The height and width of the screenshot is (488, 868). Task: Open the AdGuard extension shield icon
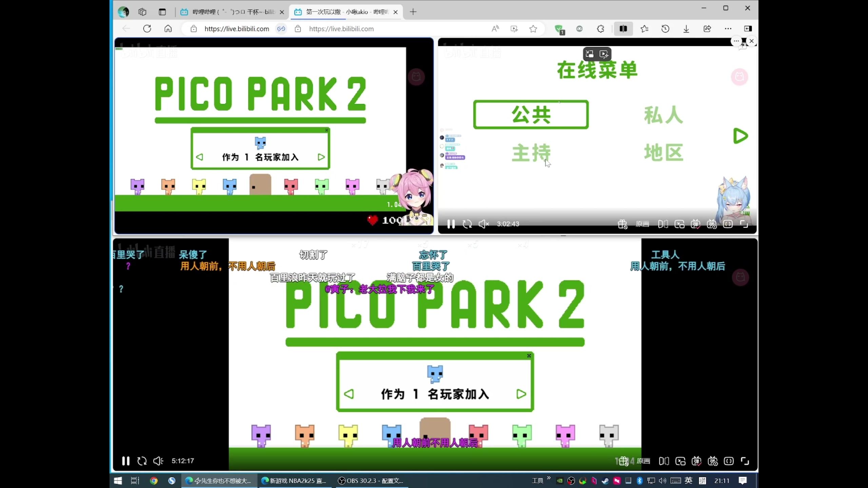[x=559, y=29]
